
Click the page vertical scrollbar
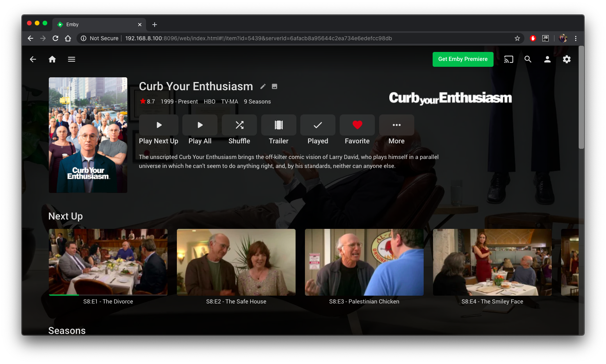pyautogui.click(x=581, y=98)
